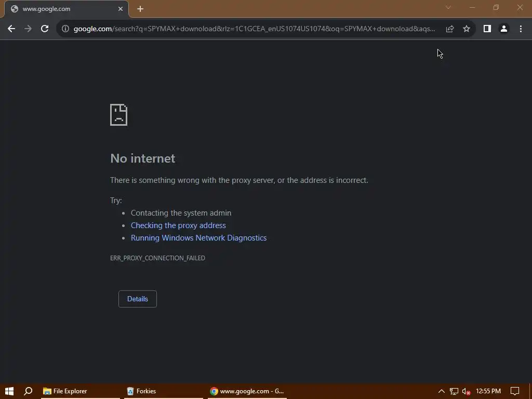Click 'Contacting the system admin' text
The height and width of the screenshot is (399, 532).
tap(181, 212)
